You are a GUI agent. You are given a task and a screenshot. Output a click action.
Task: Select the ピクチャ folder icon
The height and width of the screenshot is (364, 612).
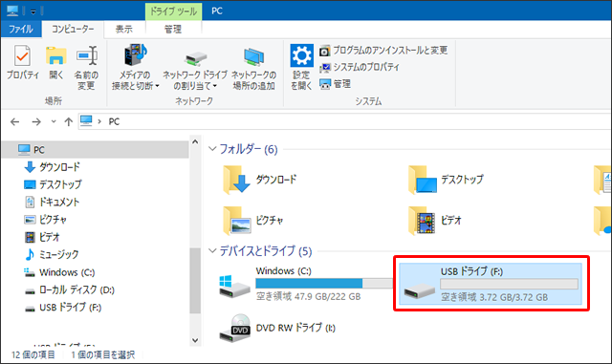click(x=237, y=221)
